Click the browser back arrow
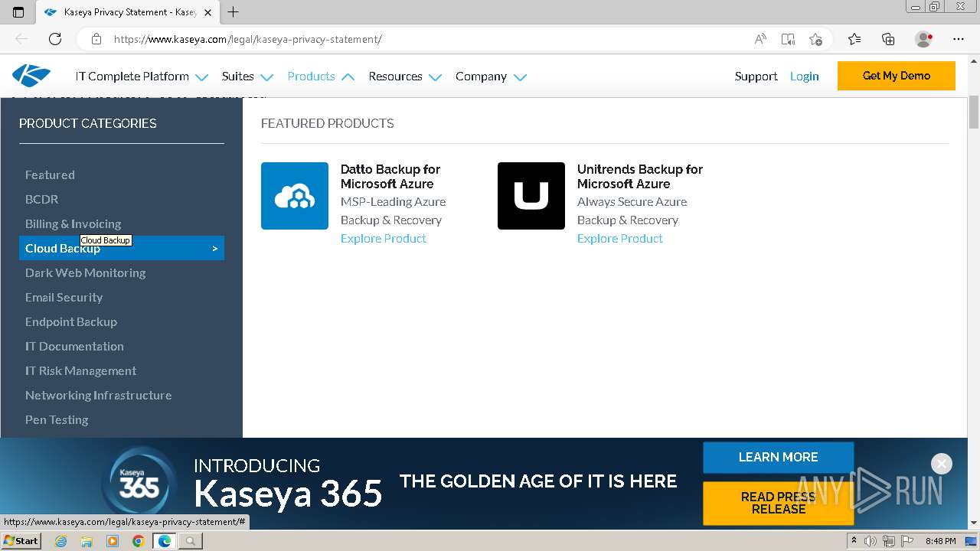Screen dimensions: 980x551 [21, 39]
